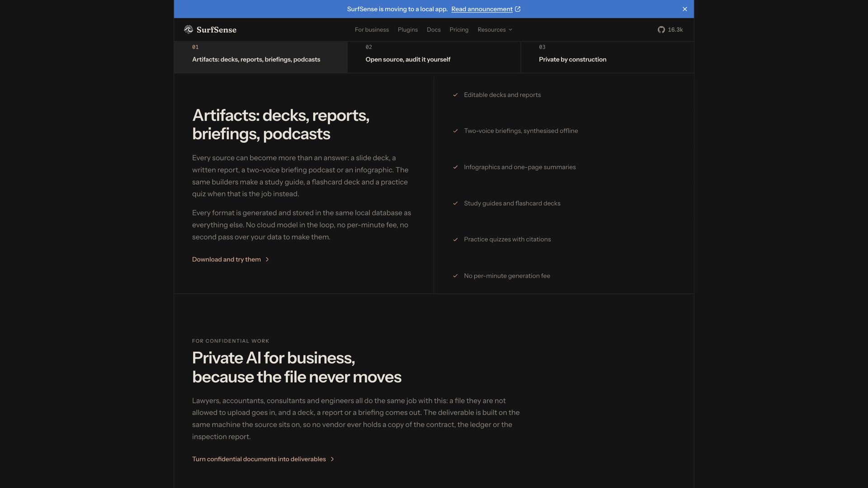
Task: Open the Pricing page
Action: [459, 30]
